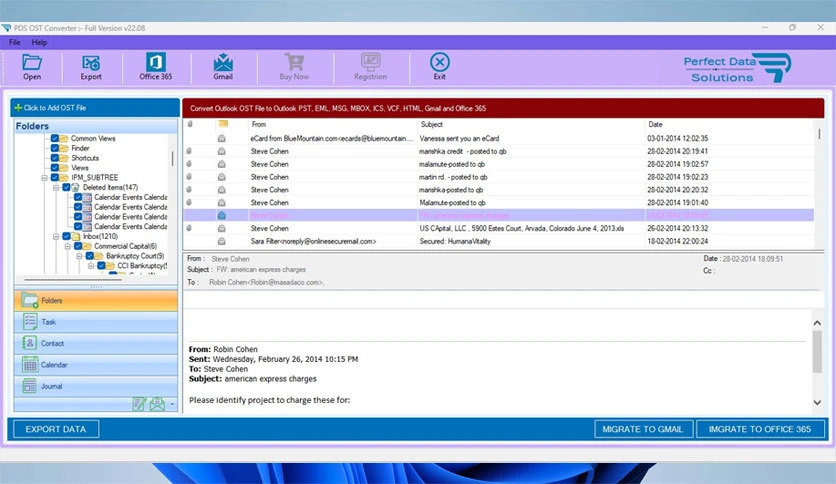Click the Journal pane icon
The height and width of the screenshot is (484, 836).
pos(30,386)
